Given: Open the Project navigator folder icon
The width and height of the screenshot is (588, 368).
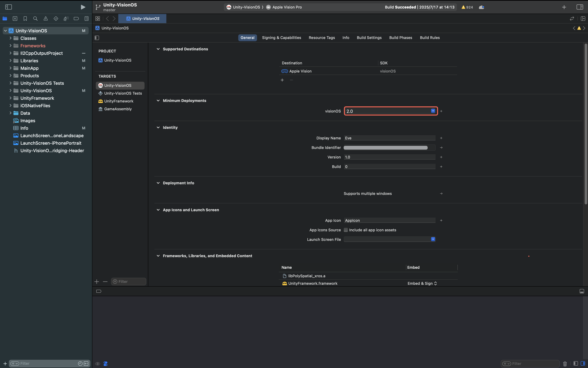Looking at the screenshot, I should (x=5, y=19).
